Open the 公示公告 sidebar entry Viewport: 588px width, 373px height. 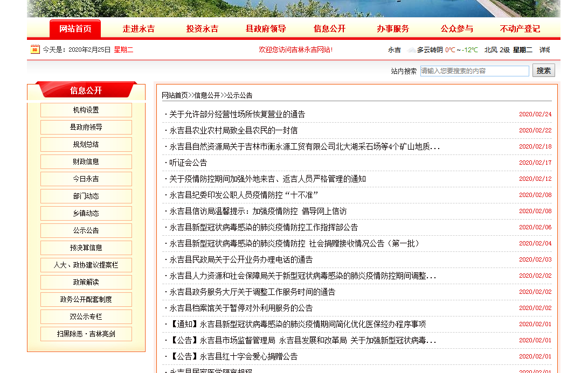tap(86, 231)
